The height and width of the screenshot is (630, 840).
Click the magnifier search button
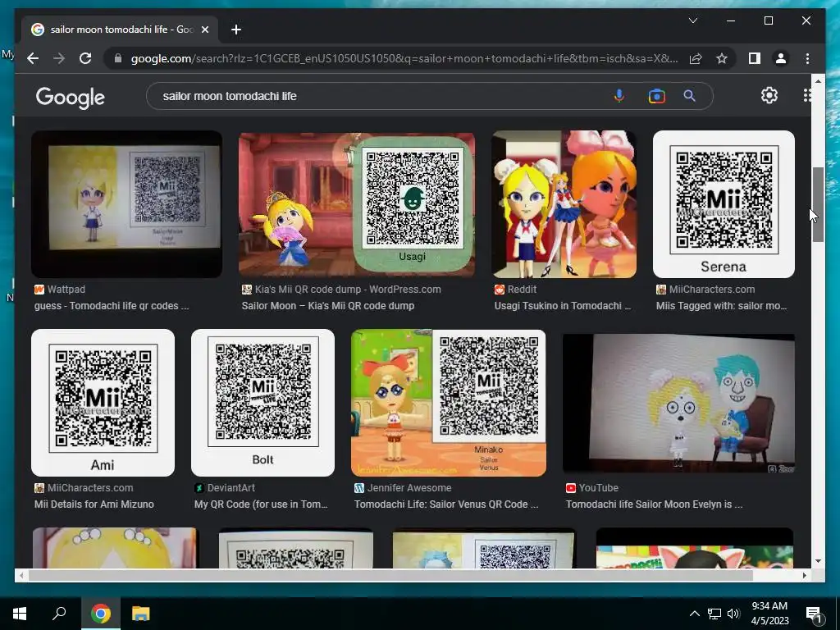click(x=689, y=96)
